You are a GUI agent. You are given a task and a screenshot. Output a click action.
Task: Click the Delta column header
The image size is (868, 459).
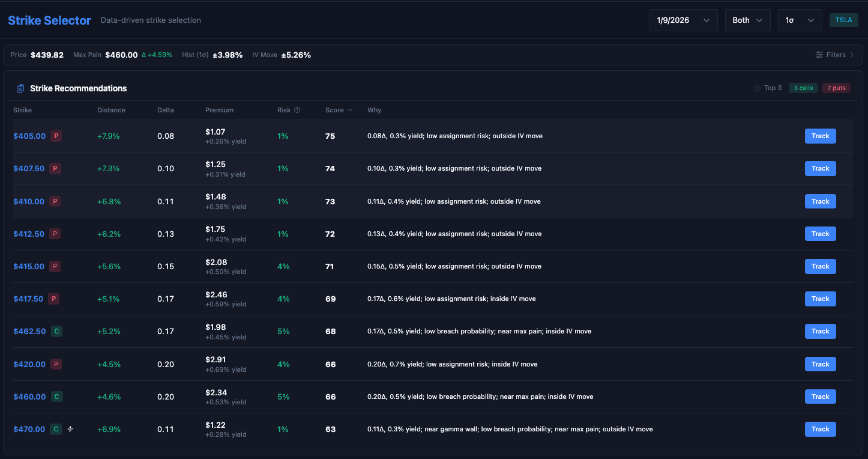[x=166, y=110]
